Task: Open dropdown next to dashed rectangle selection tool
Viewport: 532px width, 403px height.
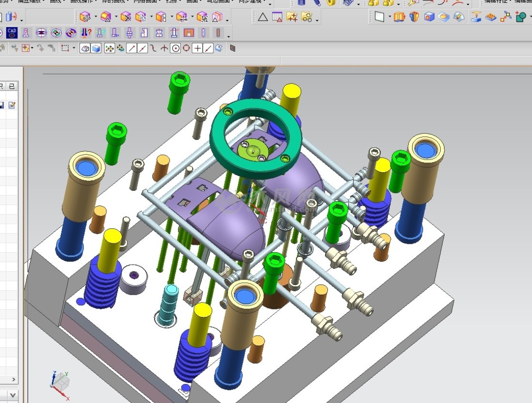Action: click(74, 48)
